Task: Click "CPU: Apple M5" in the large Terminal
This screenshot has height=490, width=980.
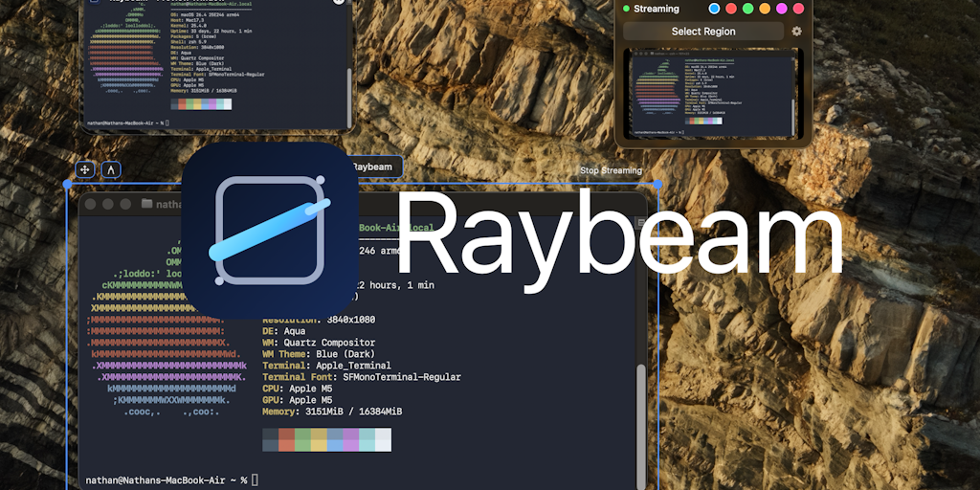Action: (298, 389)
